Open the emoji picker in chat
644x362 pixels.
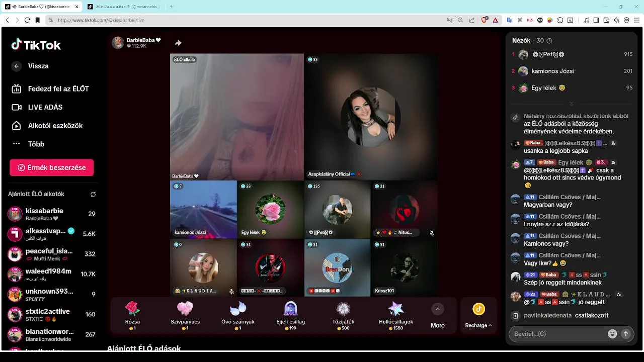(x=612, y=334)
